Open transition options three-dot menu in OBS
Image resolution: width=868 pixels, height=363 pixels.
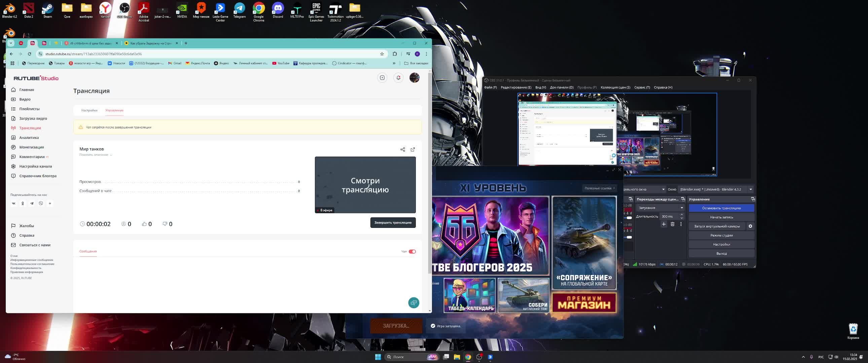point(681,224)
